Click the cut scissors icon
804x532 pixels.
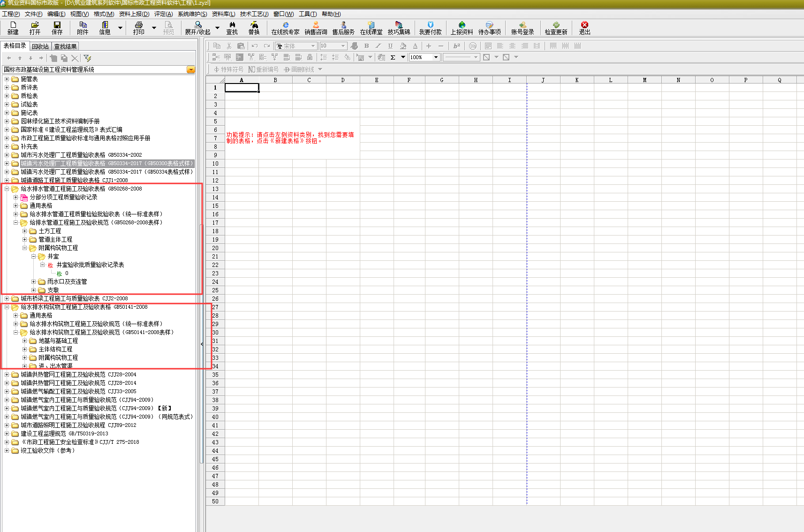[229, 46]
